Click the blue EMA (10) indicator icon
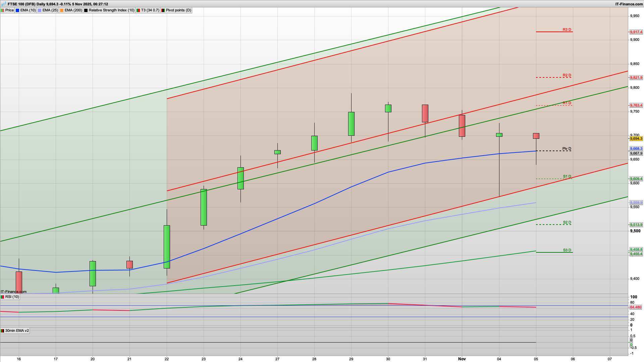The image size is (644, 362). click(x=17, y=10)
